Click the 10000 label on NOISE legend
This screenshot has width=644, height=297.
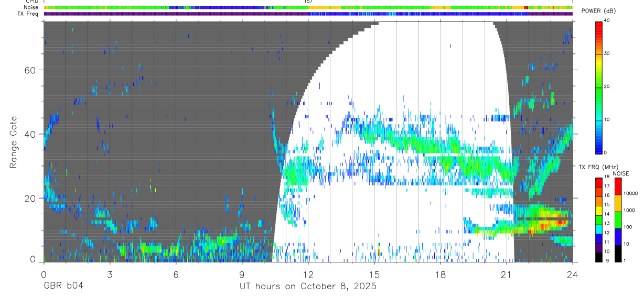(x=631, y=194)
